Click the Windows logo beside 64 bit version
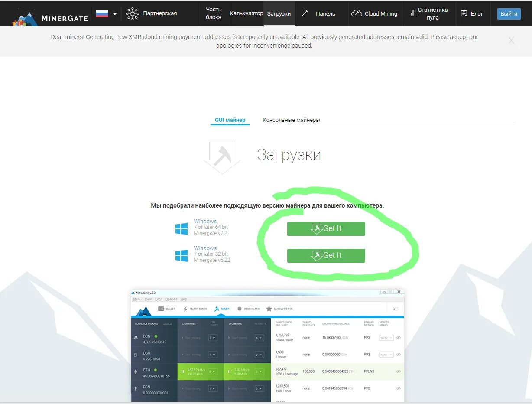This screenshot has width=532, height=404. pyautogui.click(x=182, y=228)
